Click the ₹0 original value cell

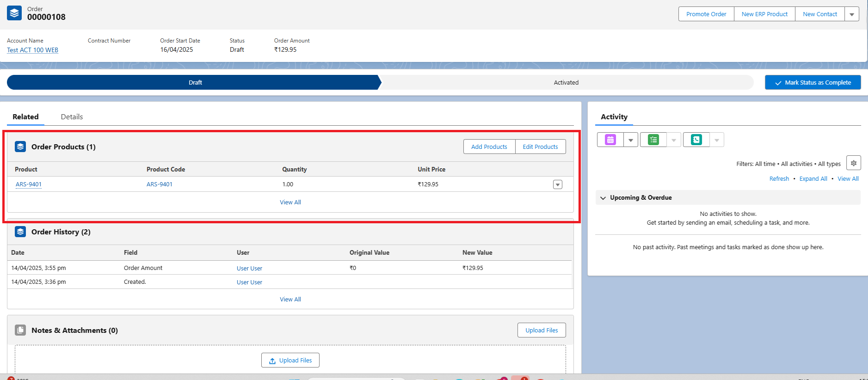(353, 268)
